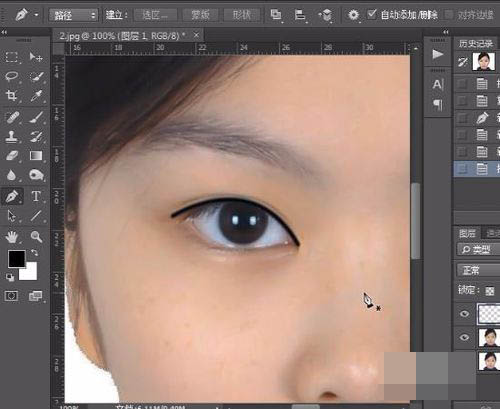Select the Brush tool
The width and height of the screenshot is (500, 409).
tap(36, 117)
